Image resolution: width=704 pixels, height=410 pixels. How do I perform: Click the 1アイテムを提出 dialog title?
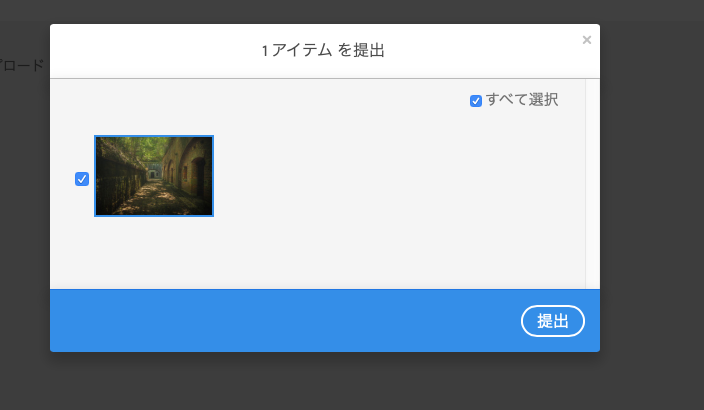(x=323, y=50)
